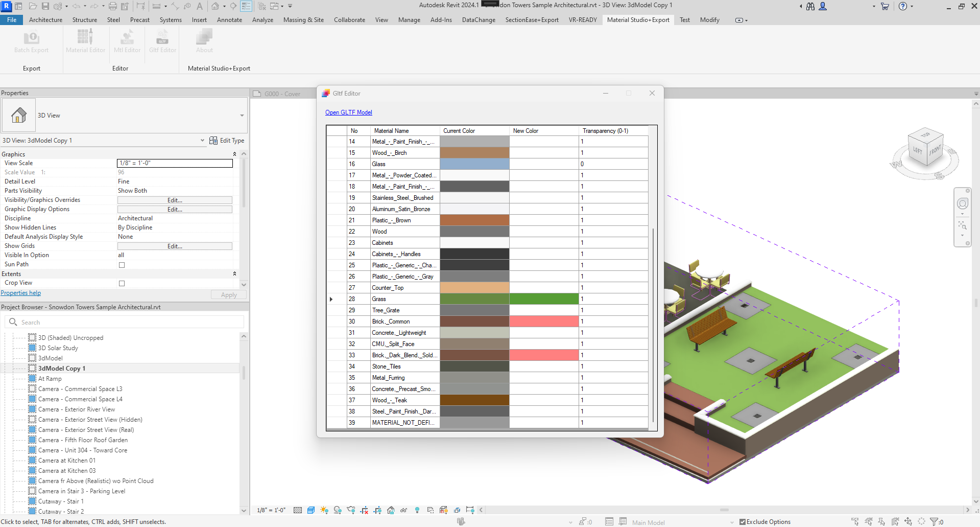The height and width of the screenshot is (527, 980).
Task: Toggle Drag Elements on Selection status icon
Action: (908, 522)
